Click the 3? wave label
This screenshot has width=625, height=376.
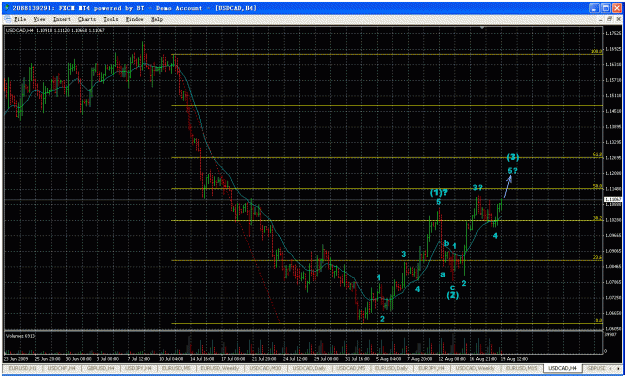point(478,187)
